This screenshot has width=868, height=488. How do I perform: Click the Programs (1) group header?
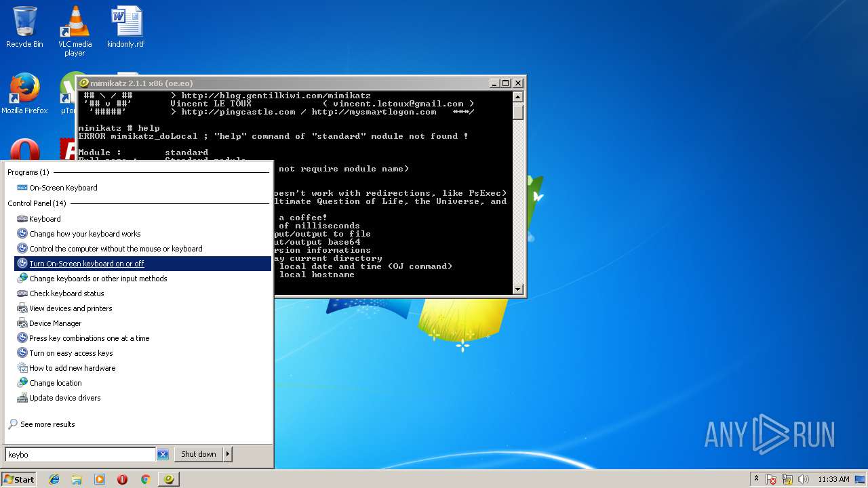(28, 172)
